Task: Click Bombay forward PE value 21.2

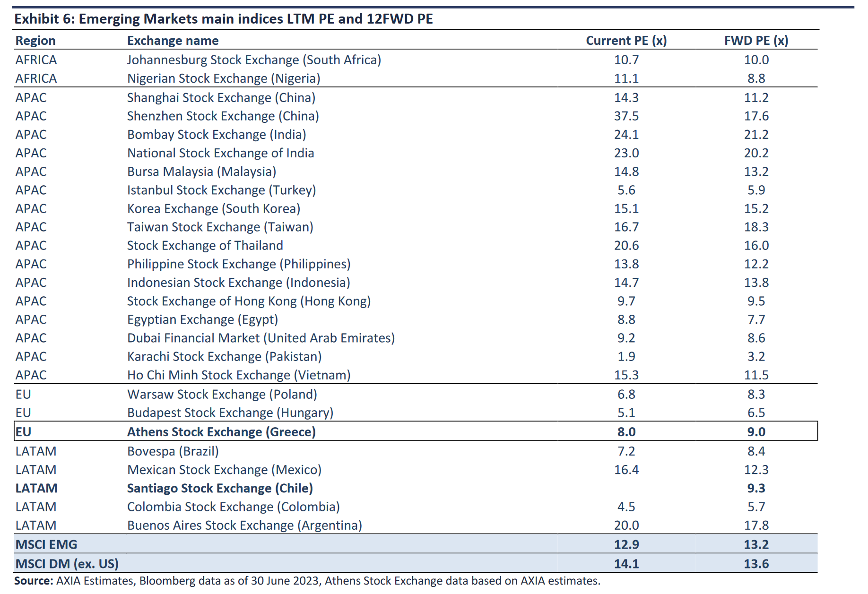Action: pos(756,135)
